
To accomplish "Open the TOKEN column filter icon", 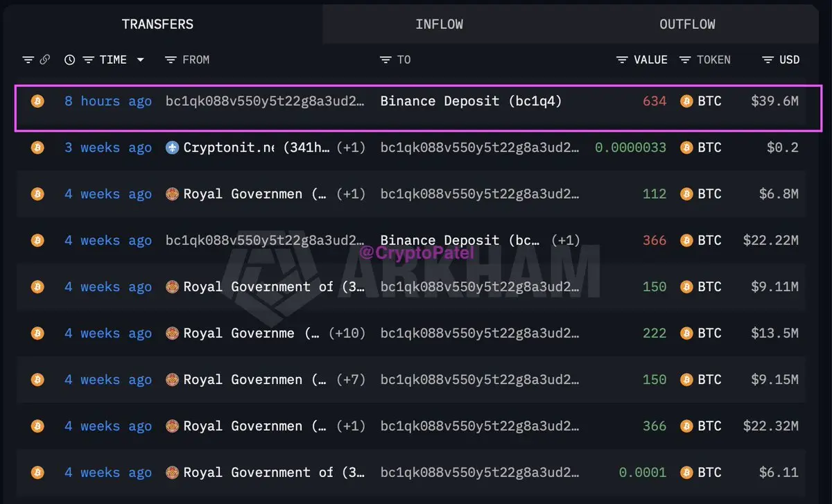I will [685, 60].
